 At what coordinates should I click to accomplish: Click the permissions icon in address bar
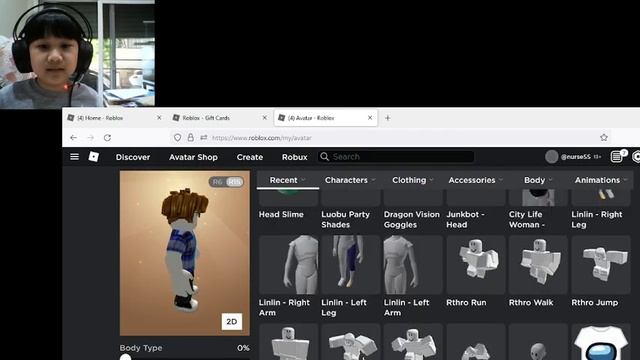coord(204,138)
